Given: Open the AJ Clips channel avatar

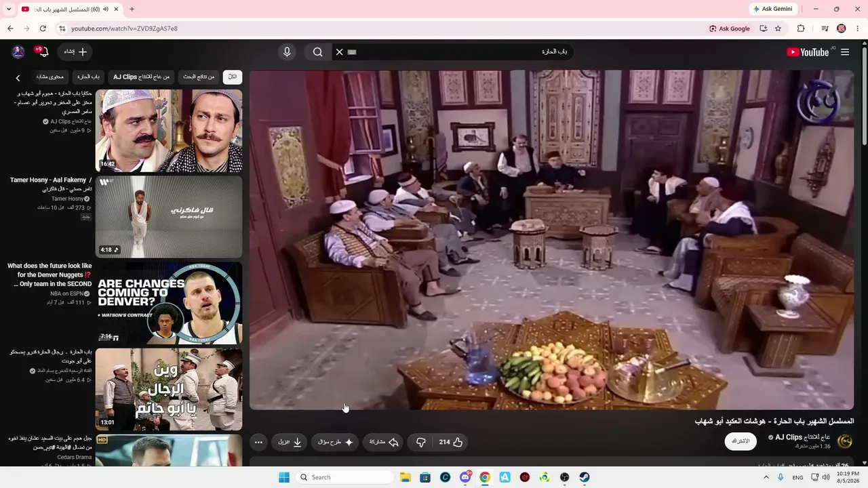Looking at the screenshot, I should (x=845, y=441).
